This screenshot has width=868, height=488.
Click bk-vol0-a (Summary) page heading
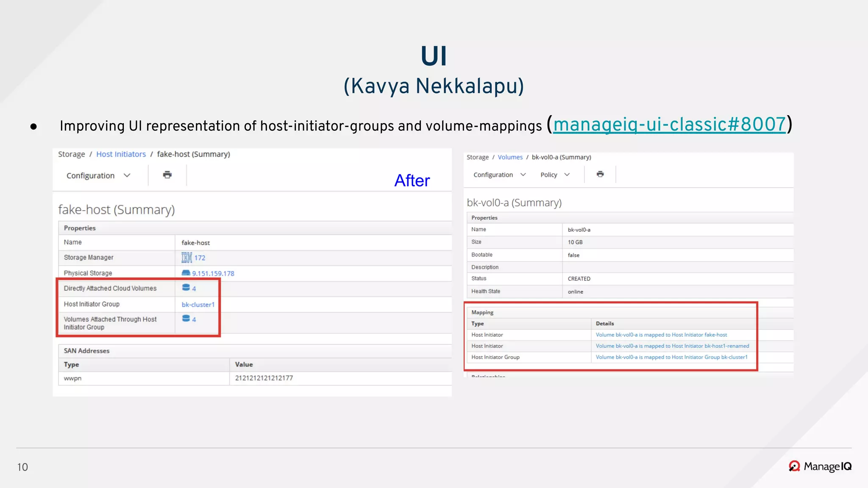point(514,202)
